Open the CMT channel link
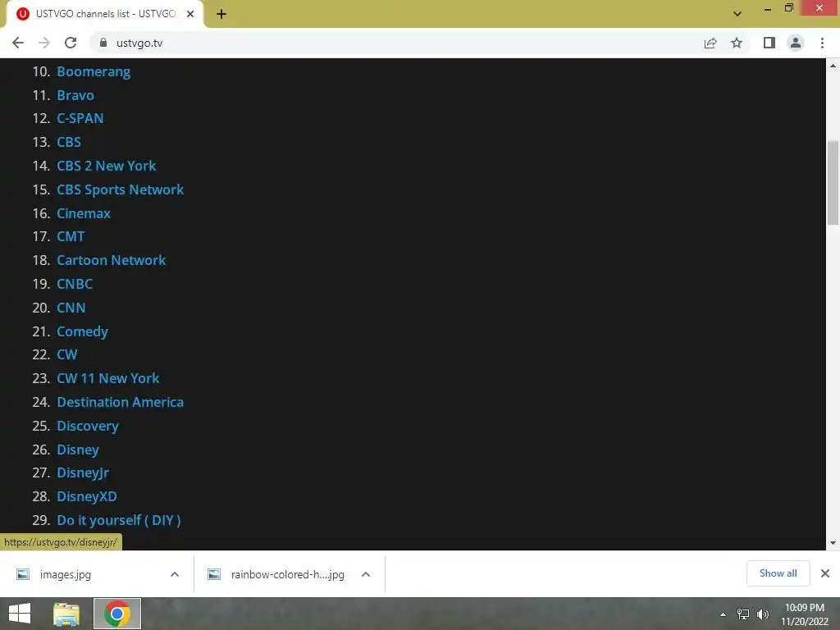 tap(71, 236)
